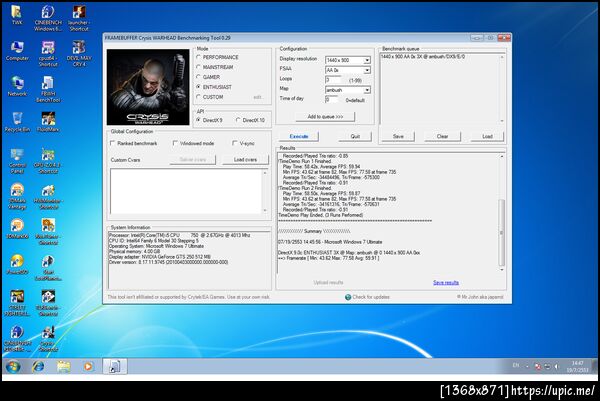The height and width of the screenshot is (401, 600).
Task: Click the EN language indicator in tray
Action: point(516,365)
